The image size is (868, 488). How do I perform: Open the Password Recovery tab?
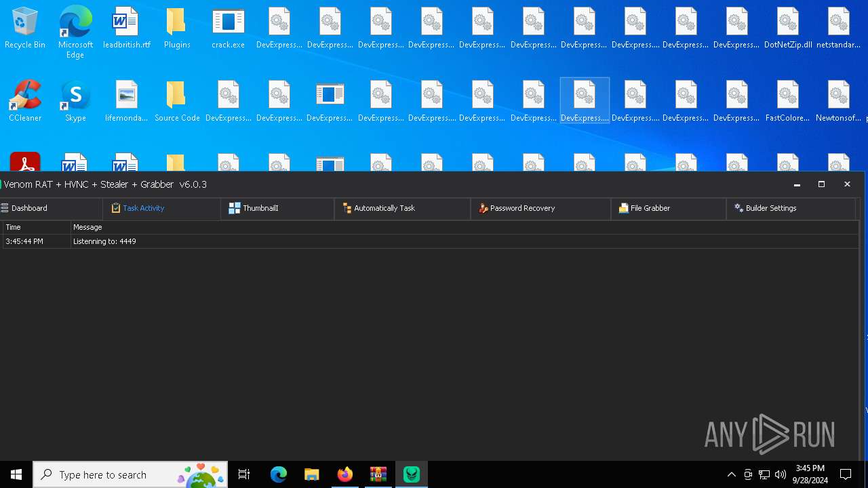540,208
